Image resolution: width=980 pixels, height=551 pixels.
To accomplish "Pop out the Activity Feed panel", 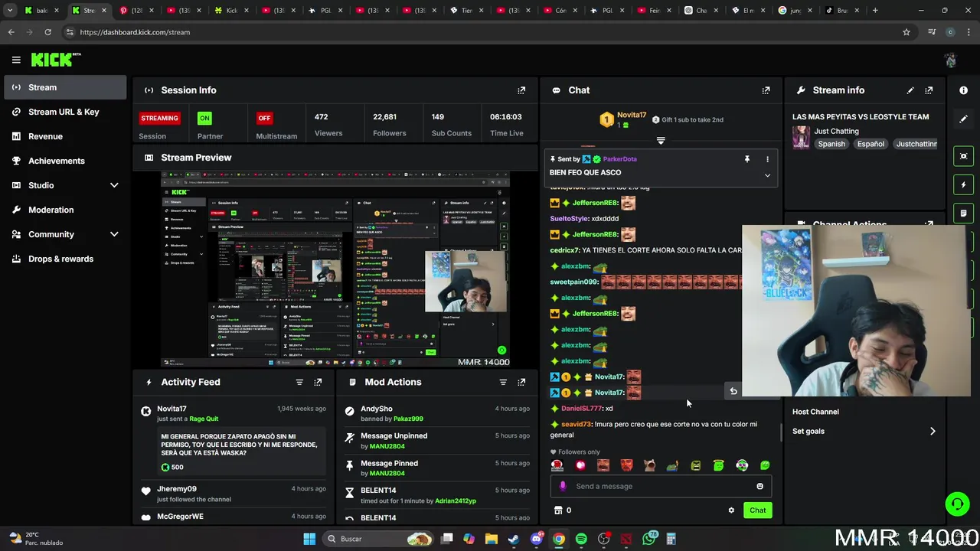I will pos(318,382).
